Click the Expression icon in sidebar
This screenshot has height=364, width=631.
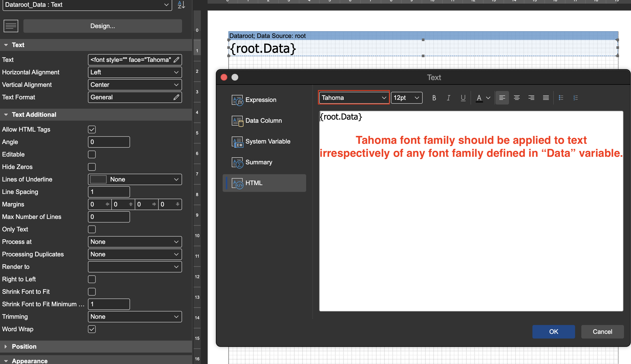pyautogui.click(x=237, y=100)
